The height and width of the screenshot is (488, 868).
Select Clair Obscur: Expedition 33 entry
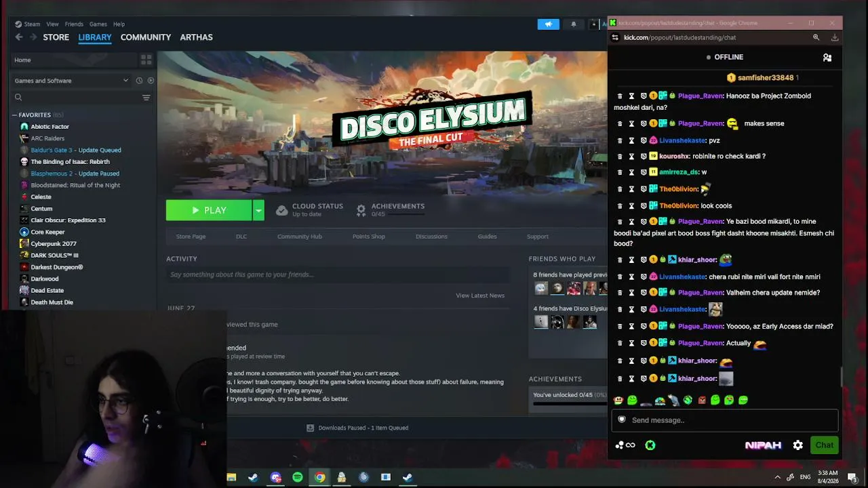point(68,220)
